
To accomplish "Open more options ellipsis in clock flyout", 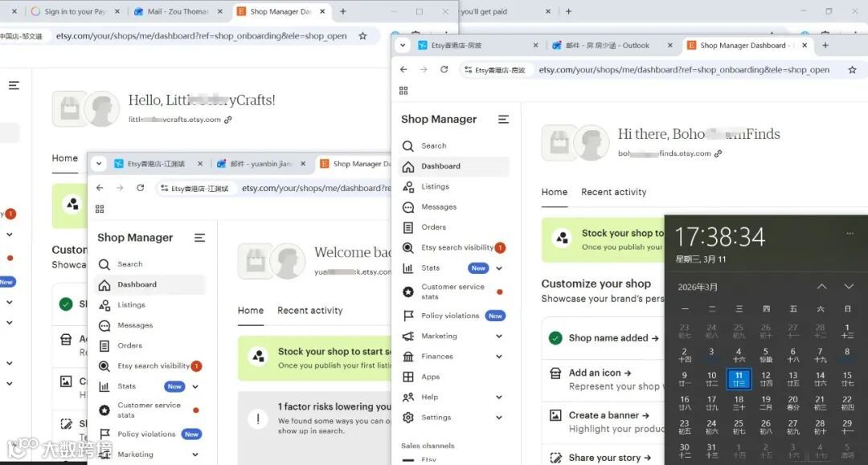I will 850,234.
